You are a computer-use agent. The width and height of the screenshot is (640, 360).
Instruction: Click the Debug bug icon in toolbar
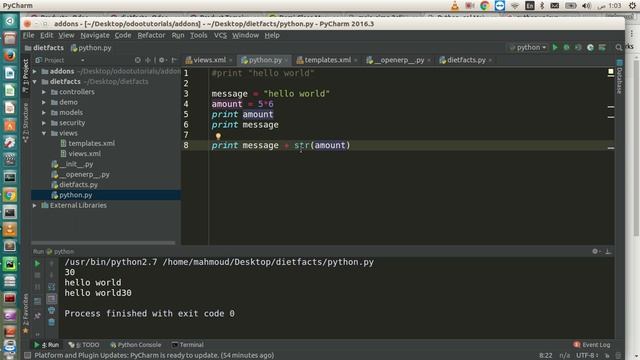pos(567,47)
